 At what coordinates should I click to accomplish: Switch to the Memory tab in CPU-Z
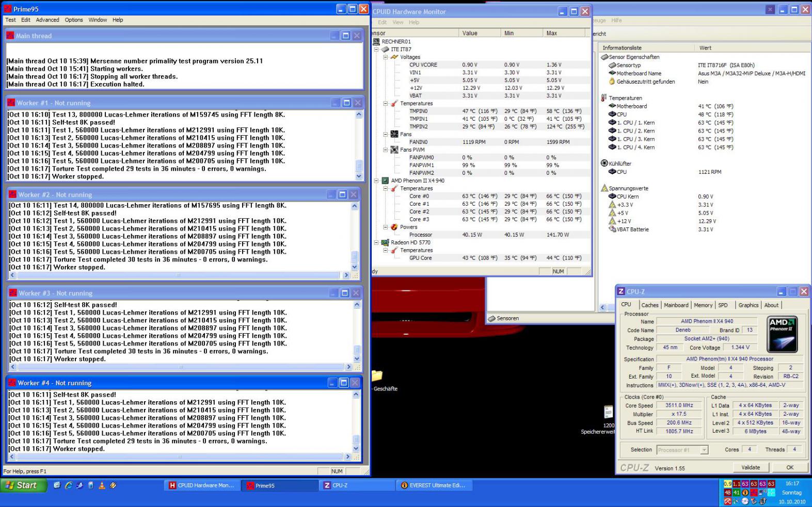pyautogui.click(x=703, y=305)
